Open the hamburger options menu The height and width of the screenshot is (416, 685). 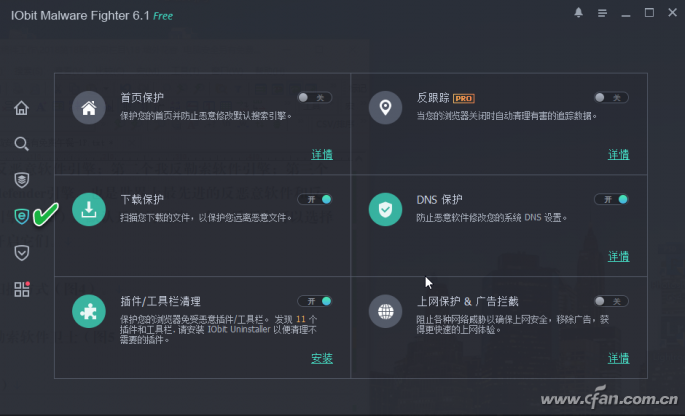coord(602,13)
